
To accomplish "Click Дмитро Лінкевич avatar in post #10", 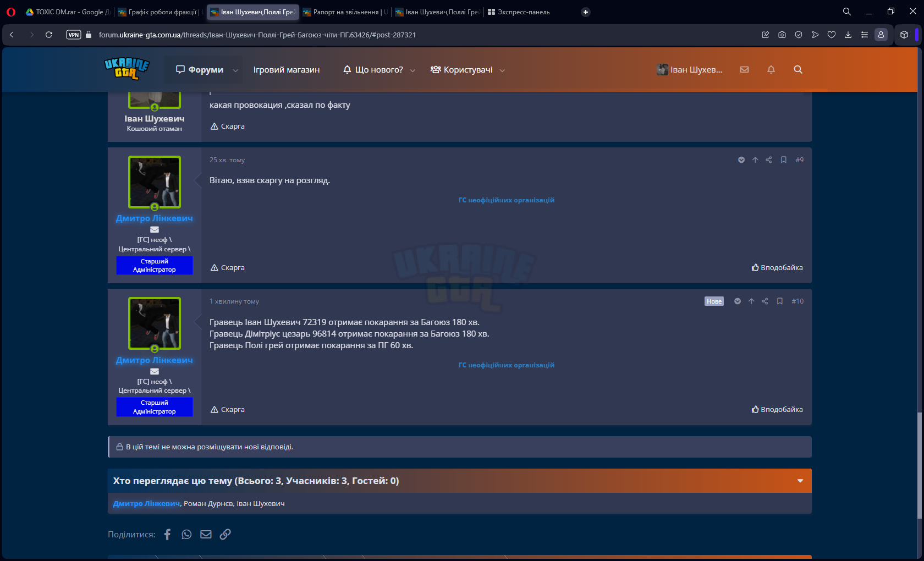I will tap(155, 323).
